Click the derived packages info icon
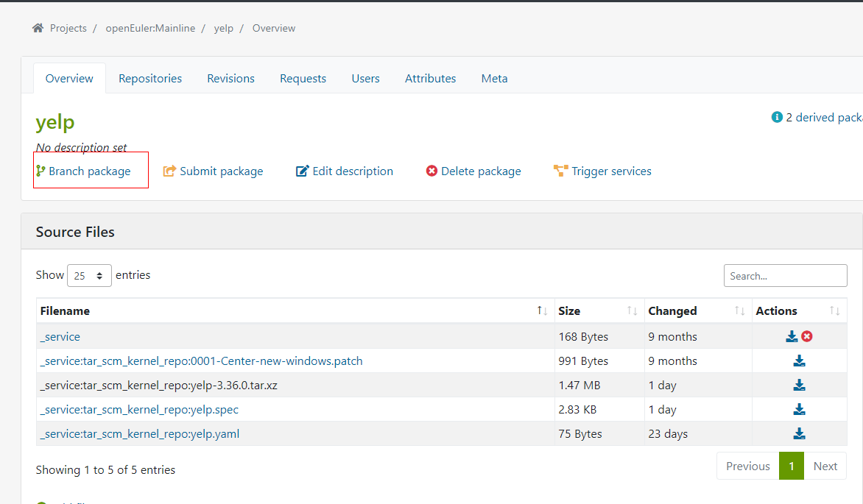Viewport: 863px width, 504px height. point(776,117)
